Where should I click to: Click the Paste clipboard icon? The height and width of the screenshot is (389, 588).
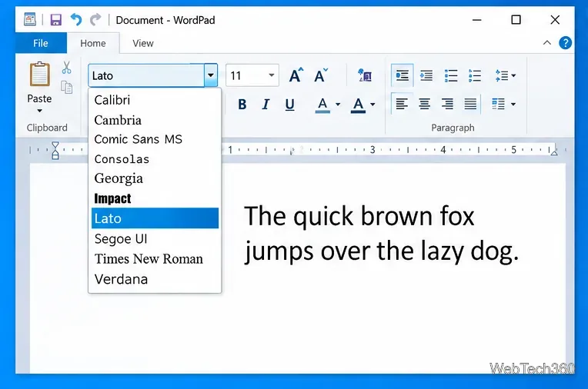click(x=39, y=75)
